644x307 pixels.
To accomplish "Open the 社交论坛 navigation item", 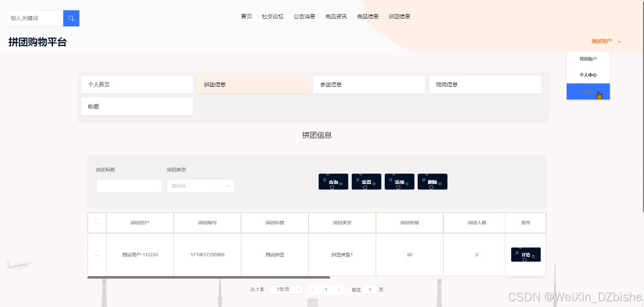I will pos(273,16).
